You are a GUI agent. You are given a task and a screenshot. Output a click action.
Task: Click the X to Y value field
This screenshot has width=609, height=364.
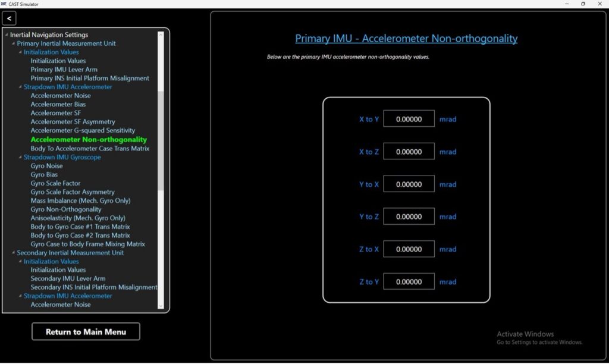click(409, 119)
